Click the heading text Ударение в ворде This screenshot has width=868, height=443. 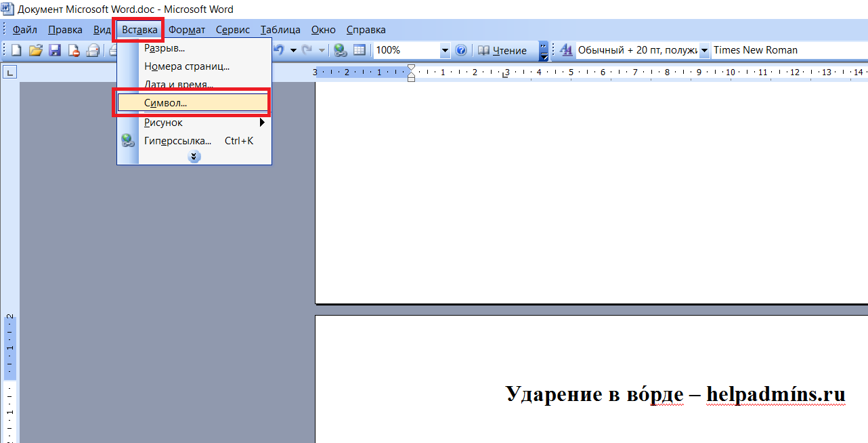point(596,394)
